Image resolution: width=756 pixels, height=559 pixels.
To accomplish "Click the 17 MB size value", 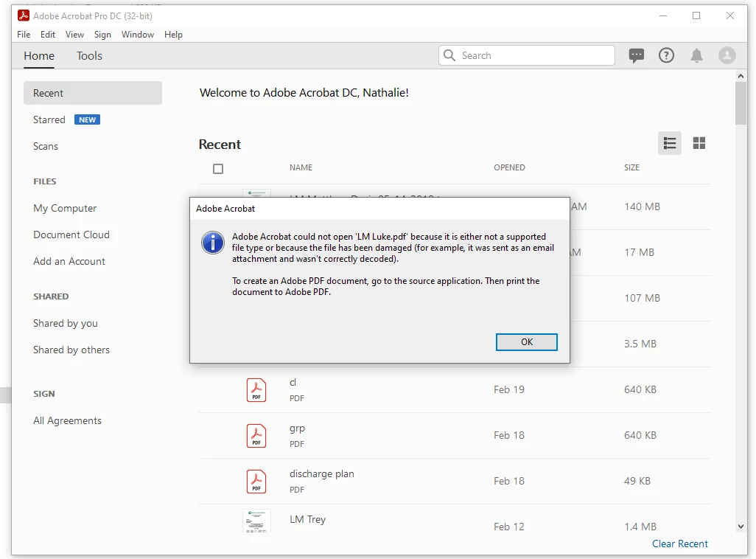I will (x=640, y=252).
